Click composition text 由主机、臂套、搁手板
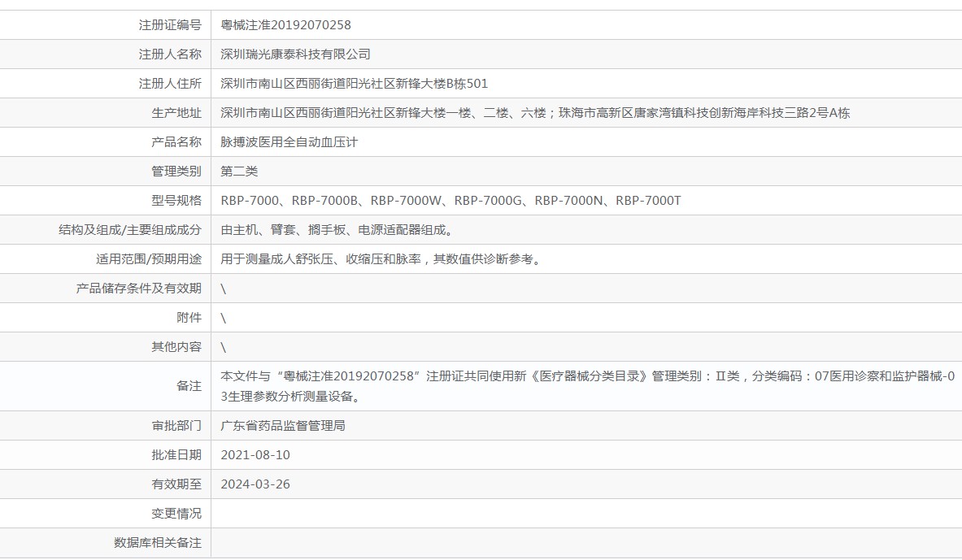The image size is (962, 560). (338, 230)
